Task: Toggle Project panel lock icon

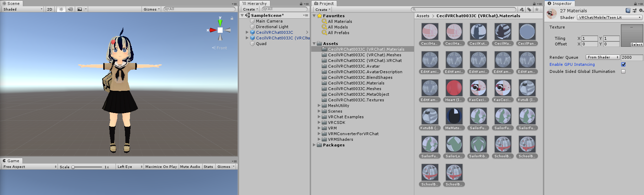Action: [x=534, y=4]
